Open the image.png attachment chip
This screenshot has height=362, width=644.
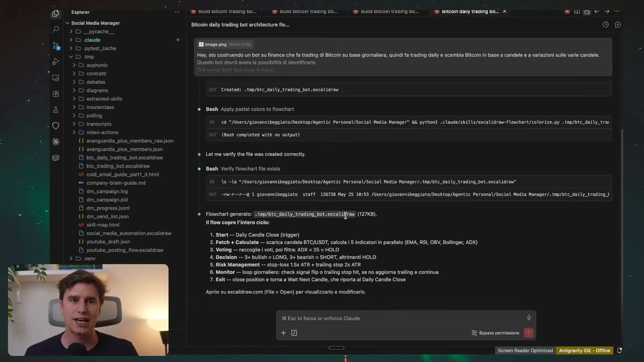click(224, 44)
